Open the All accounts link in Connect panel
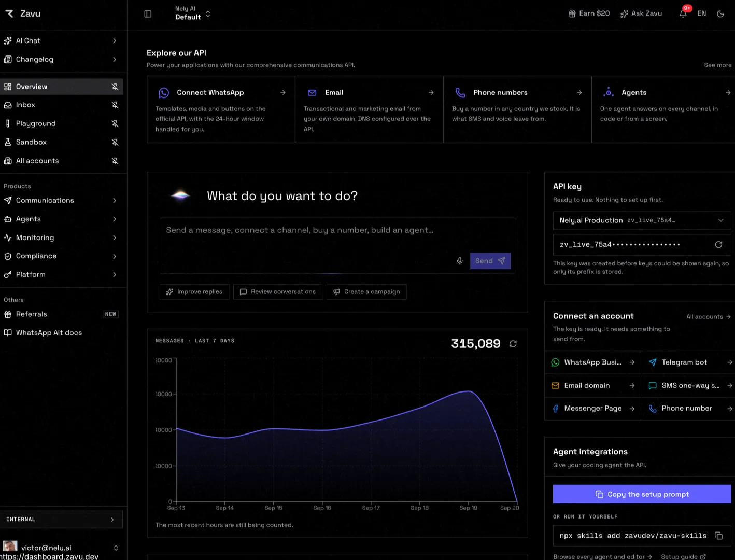 pos(708,317)
